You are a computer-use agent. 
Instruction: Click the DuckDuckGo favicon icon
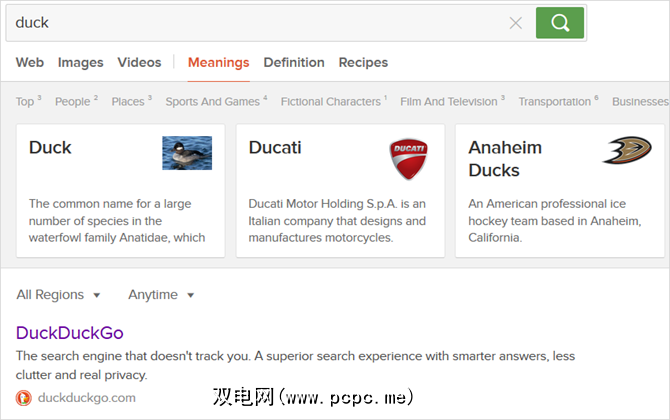(24, 398)
